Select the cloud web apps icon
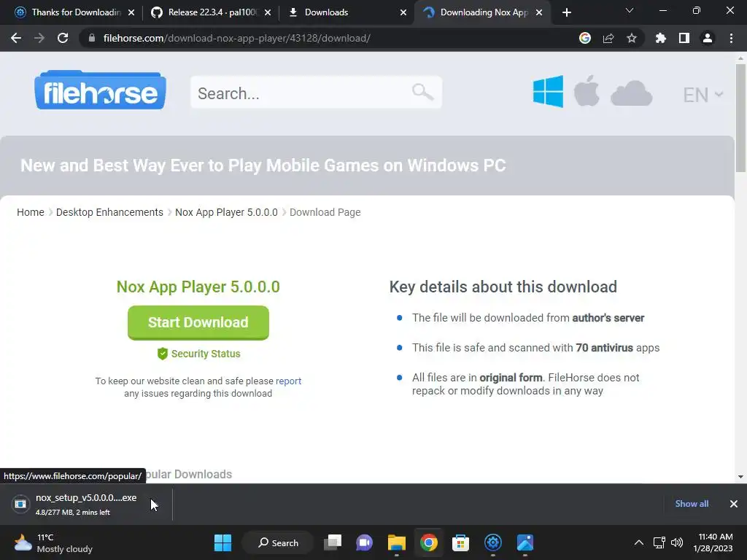 (631, 93)
